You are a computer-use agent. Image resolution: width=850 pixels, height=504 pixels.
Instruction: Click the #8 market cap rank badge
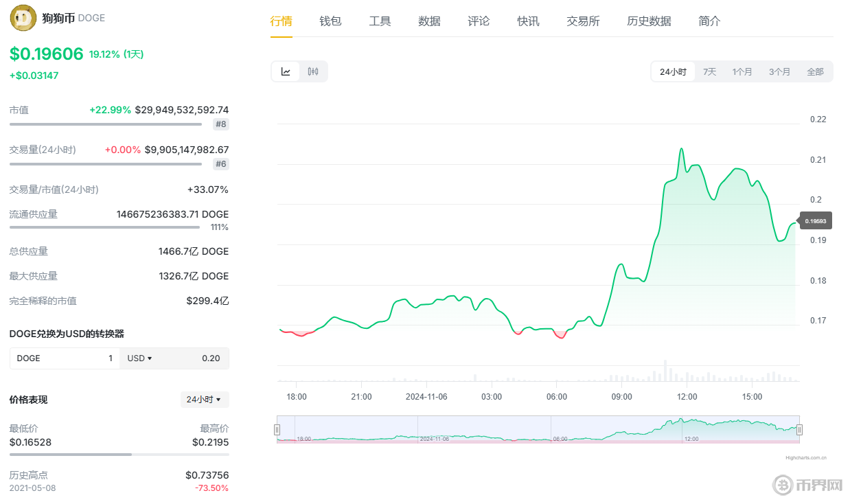(x=220, y=124)
